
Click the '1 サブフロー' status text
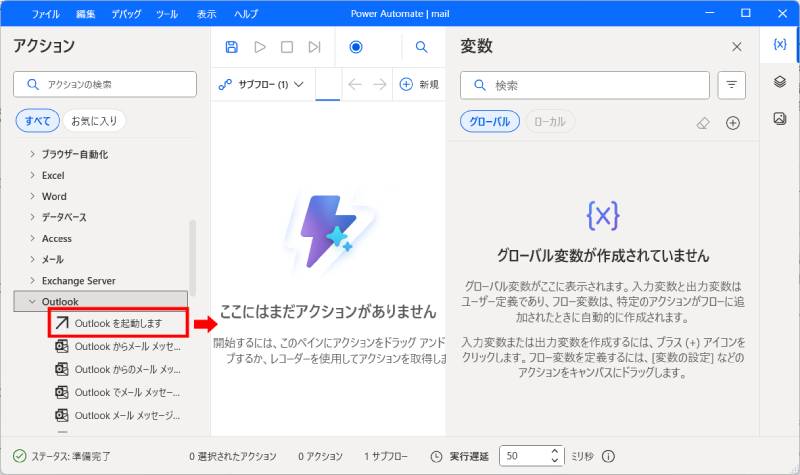tap(386, 456)
